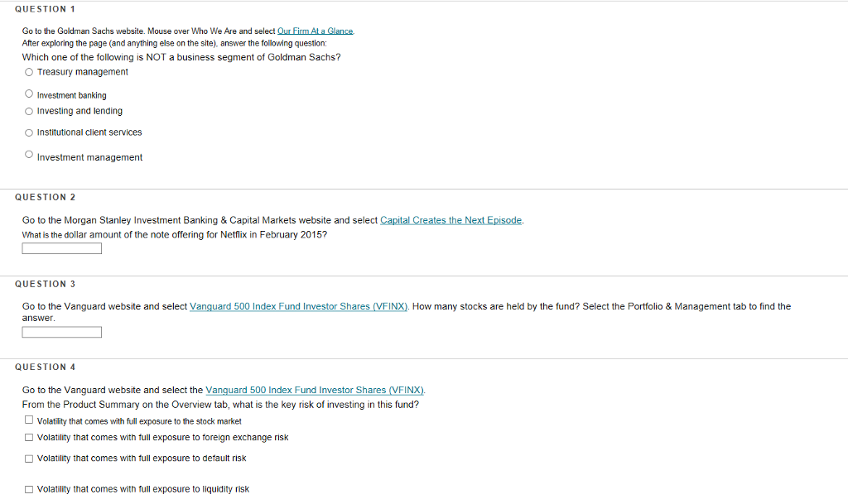The image size is (848, 504).
Task: Click the Question 3 heading
Action: coord(46,284)
